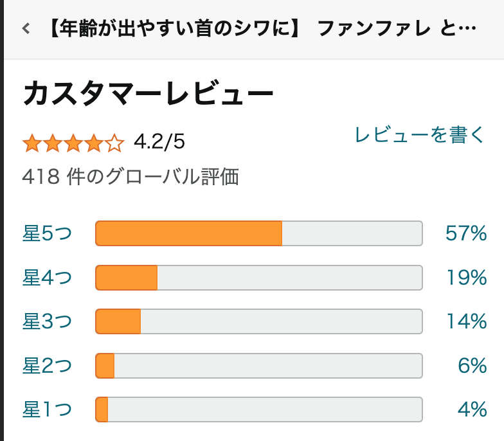This screenshot has width=504, height=441.
Task: Open the 14% three-star reviews
Action: (467, 321)
